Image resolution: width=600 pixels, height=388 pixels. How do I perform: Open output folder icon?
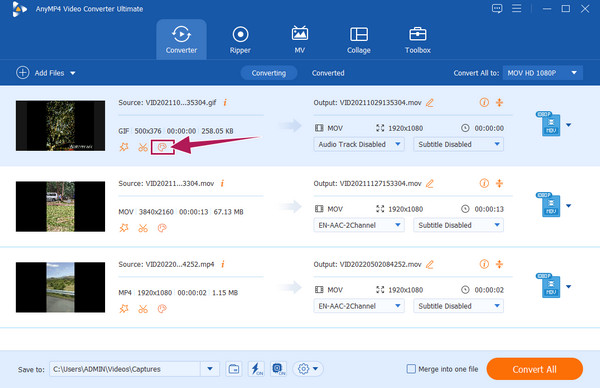pyautogui.click(x=234, y=369)
